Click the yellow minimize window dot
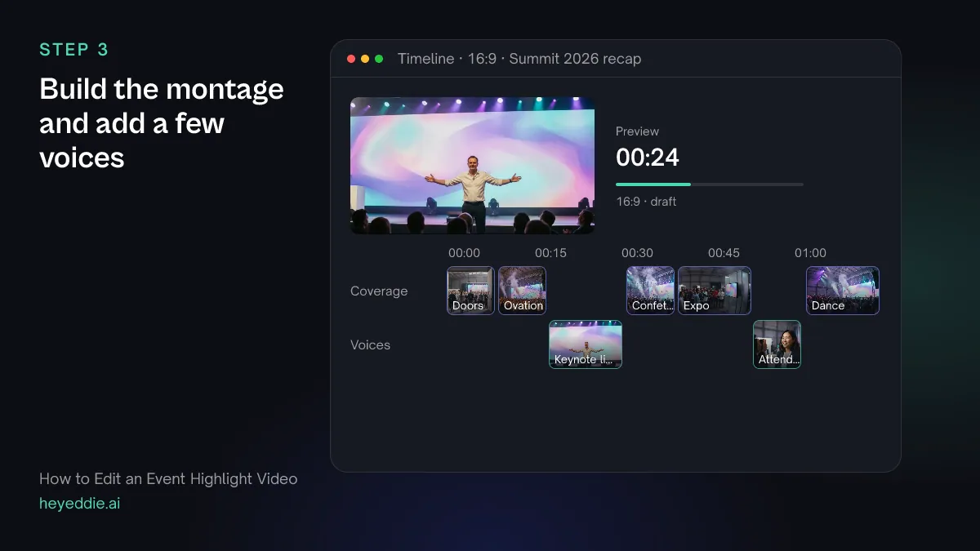The width and height of the screenshot is (980, 551). coord(365,59)
